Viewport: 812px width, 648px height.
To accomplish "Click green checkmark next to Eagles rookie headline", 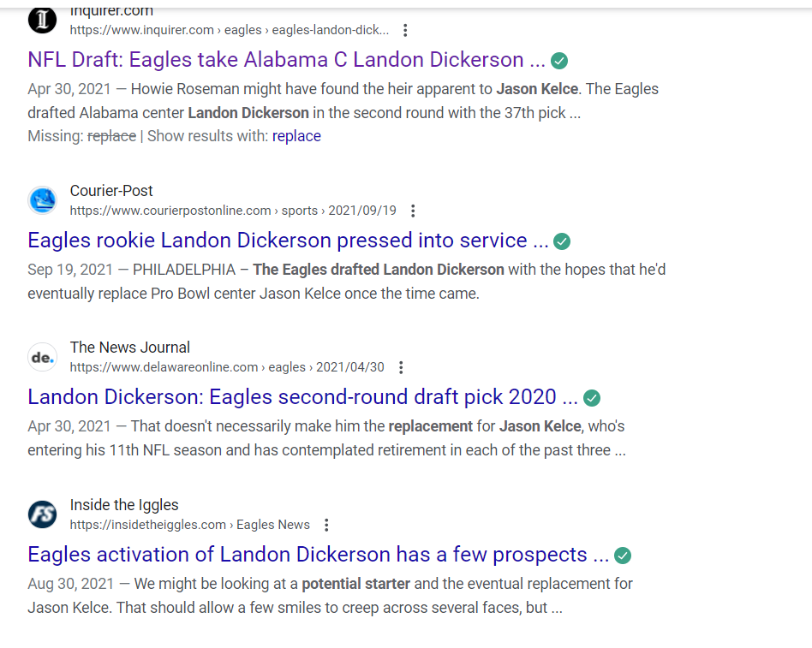I will pos(562,241).
